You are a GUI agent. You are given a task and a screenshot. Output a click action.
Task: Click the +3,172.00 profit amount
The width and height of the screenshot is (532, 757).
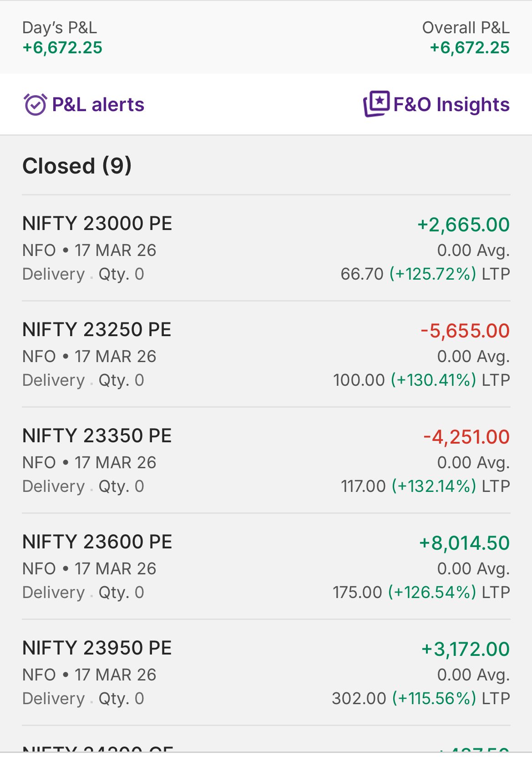point(465,649)
